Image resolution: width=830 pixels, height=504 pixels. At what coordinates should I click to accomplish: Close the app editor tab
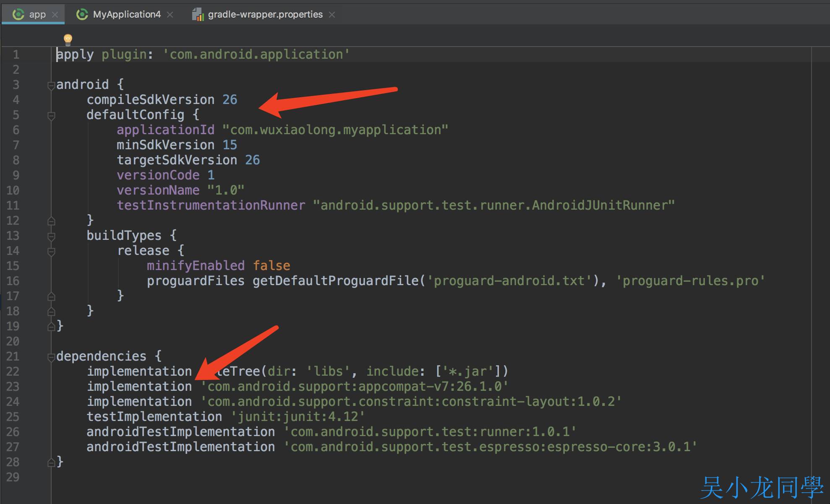pyautogui.click(x=55, y=15)
